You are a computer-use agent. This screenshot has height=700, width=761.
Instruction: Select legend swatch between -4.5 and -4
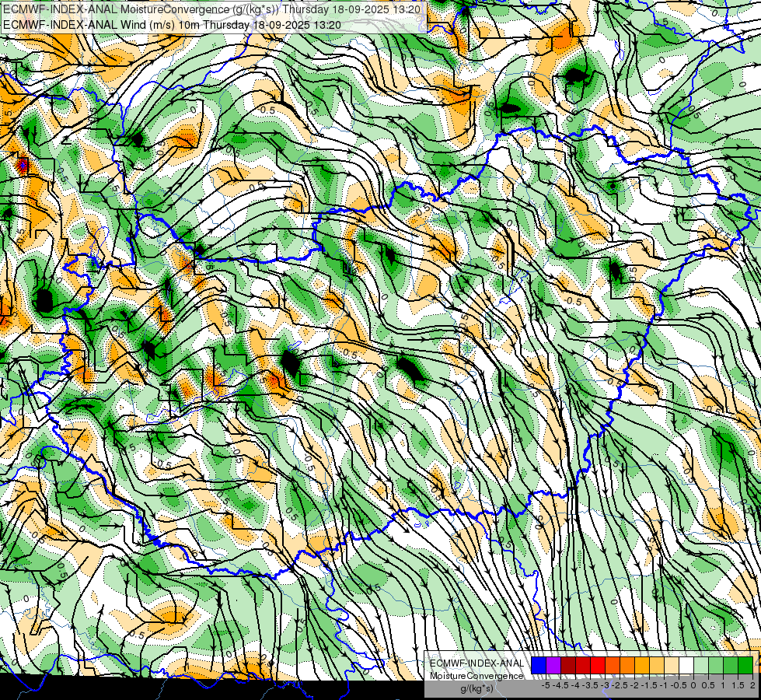pyautogui.click(x=568, y=666)
